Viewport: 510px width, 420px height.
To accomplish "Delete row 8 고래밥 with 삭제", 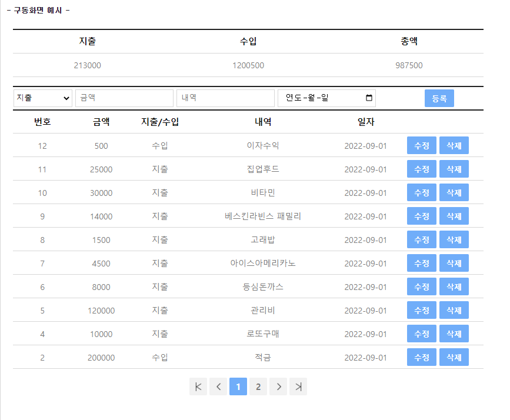I will coord(454,239).
